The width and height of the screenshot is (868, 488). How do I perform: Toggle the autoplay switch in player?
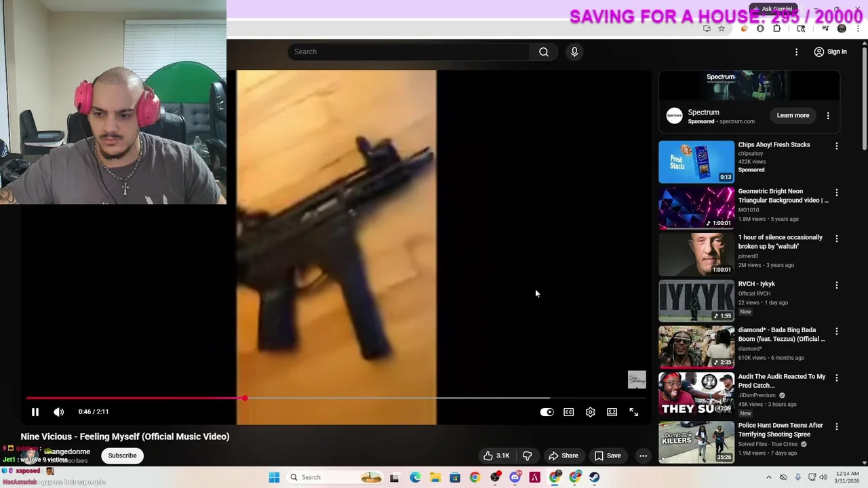[x=547, y=412]
